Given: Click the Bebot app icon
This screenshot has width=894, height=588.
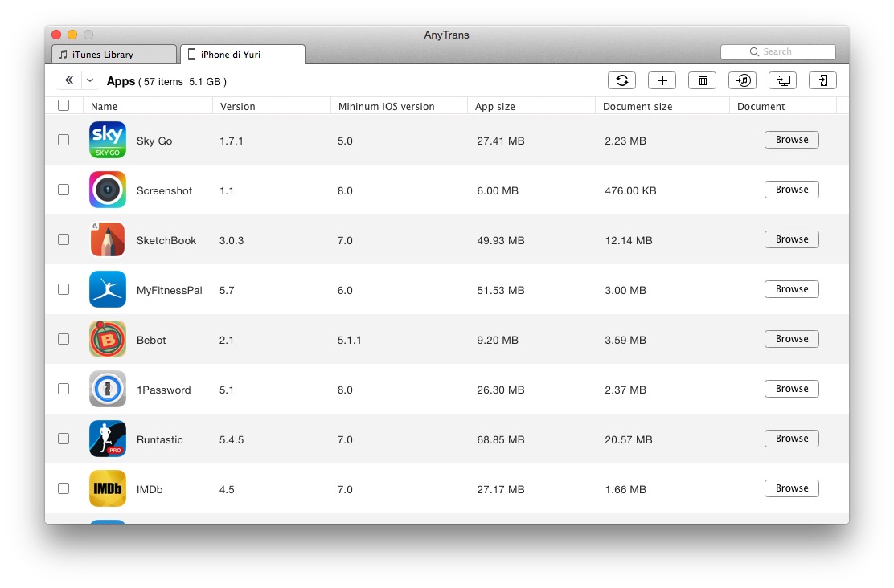Looking at the screenshot, I should (107, 339).
